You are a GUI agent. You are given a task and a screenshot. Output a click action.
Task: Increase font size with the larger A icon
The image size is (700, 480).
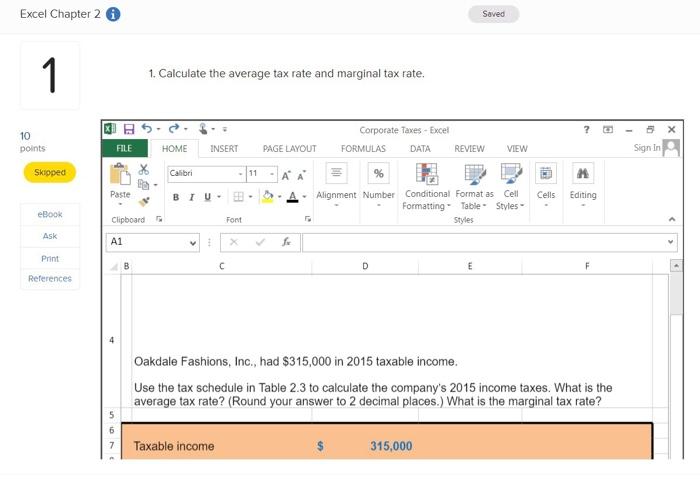pyautogui.click(x=286, y=175)
